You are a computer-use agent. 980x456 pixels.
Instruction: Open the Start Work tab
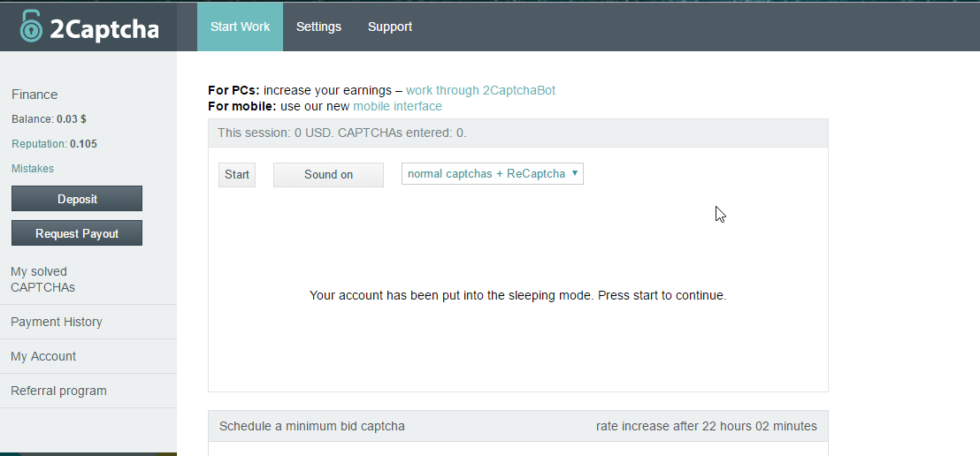[240, 27]
